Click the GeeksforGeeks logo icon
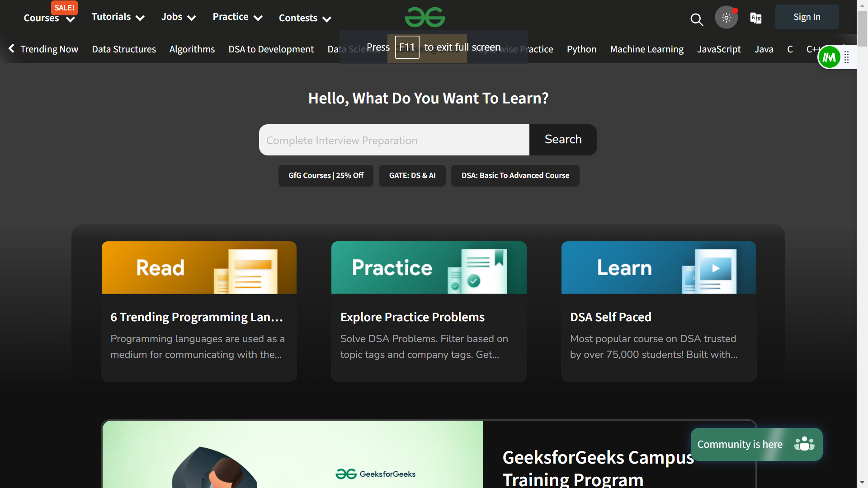 426,17
